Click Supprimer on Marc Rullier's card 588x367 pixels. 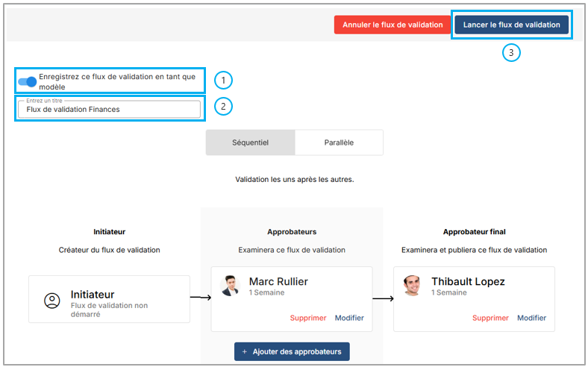tap(308, 318)
